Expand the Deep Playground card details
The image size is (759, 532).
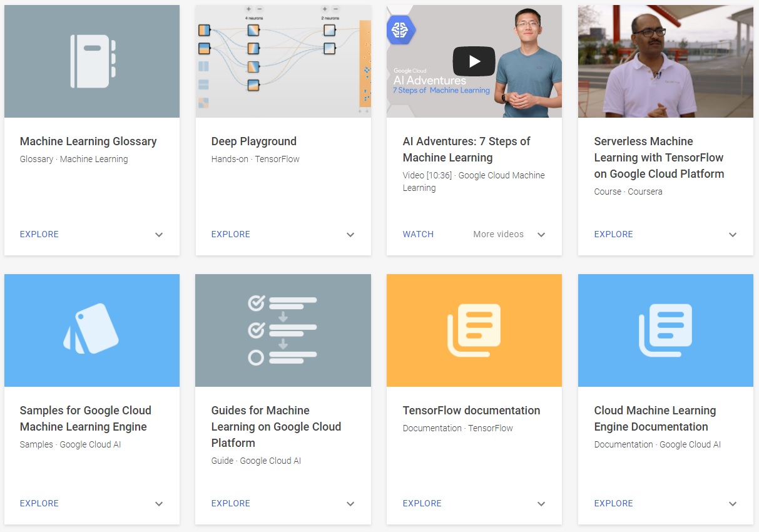pyautogui.click(x=350, y=235)
